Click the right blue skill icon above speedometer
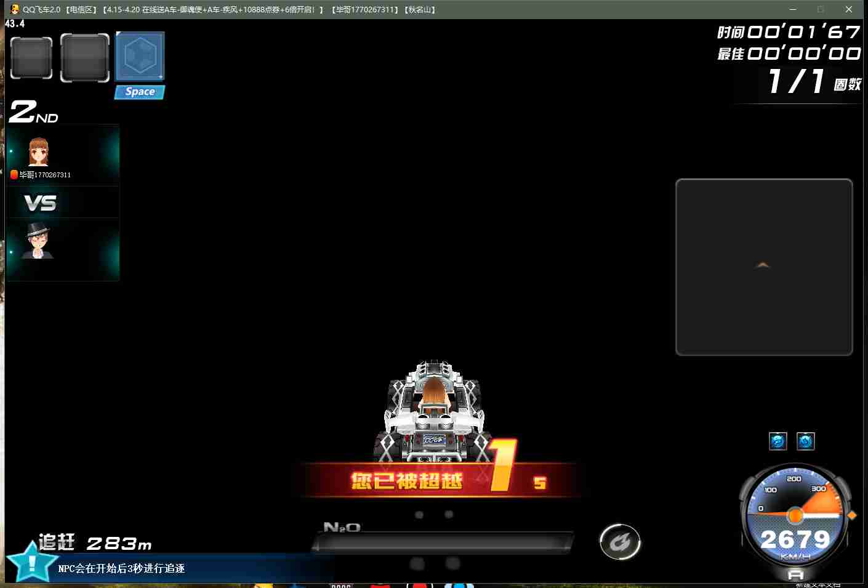 pos(806,441)
